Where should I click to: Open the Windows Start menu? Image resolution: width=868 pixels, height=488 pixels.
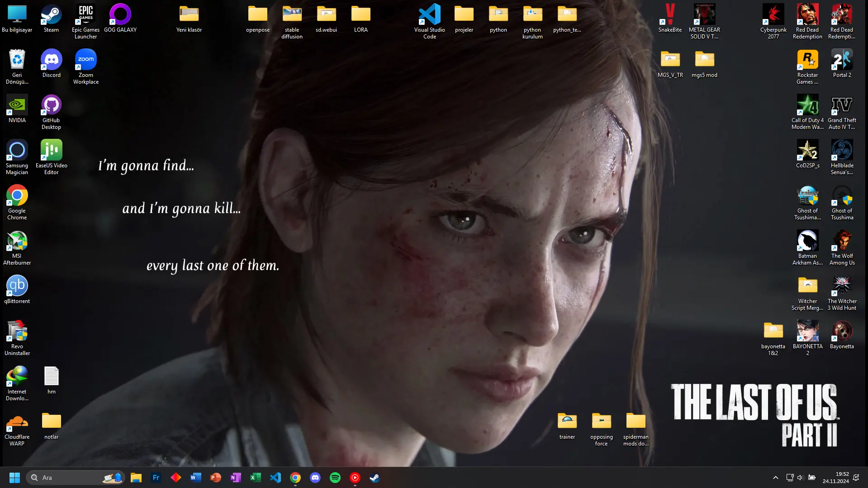14,478
